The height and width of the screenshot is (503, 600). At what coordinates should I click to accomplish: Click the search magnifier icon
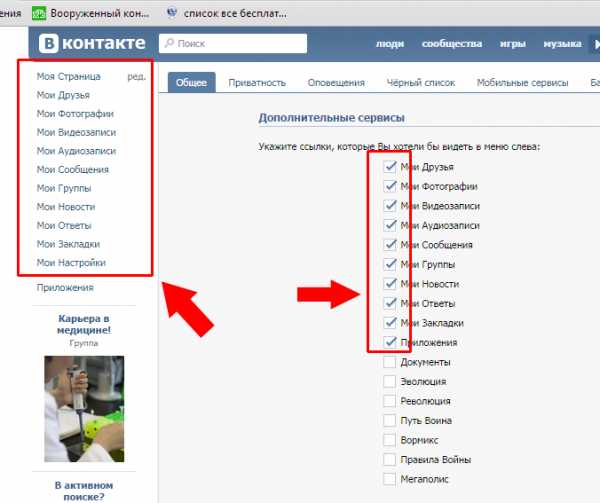point(169,43)
